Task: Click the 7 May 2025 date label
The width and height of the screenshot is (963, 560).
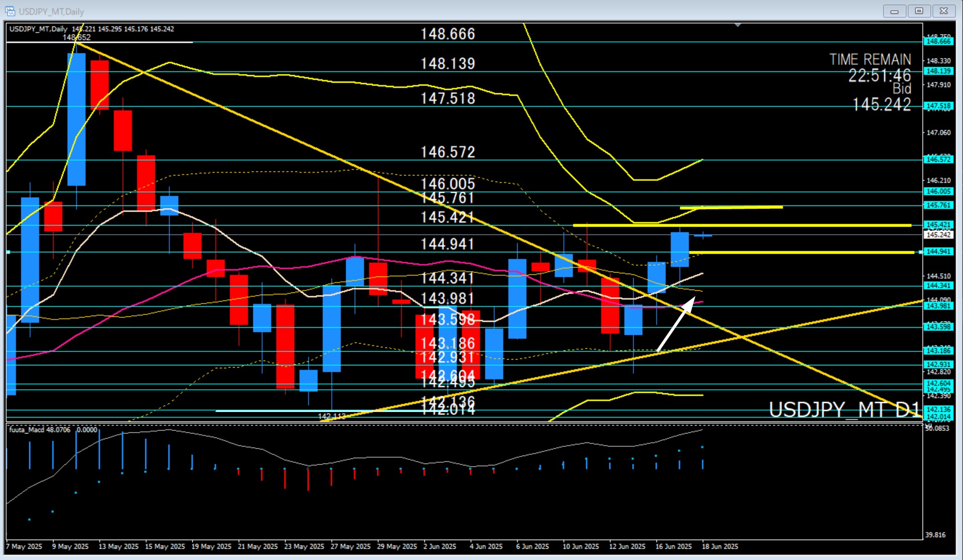Action: tap(24, 546)
